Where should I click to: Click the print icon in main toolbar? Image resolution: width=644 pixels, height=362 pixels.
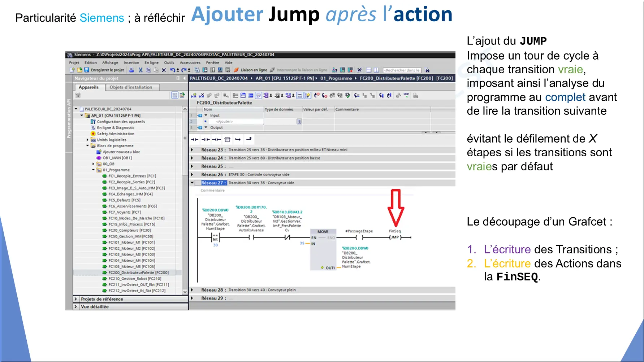pos(131,70)
